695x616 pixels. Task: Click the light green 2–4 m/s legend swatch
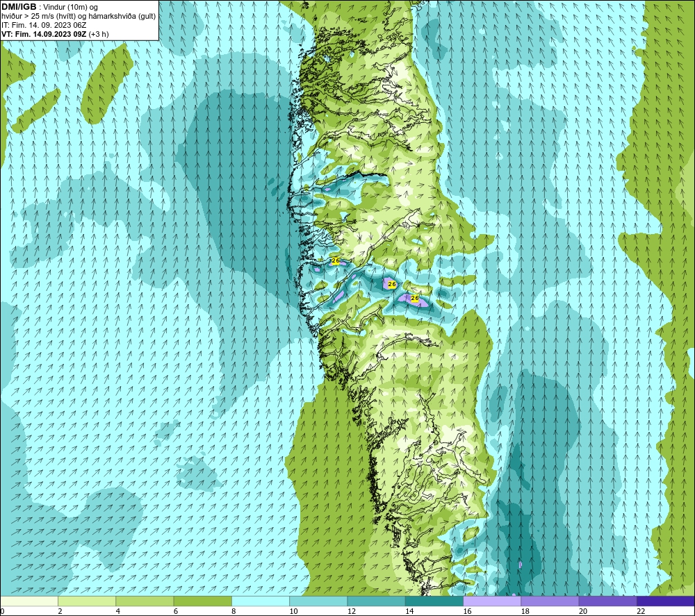[x=87, y=601]
